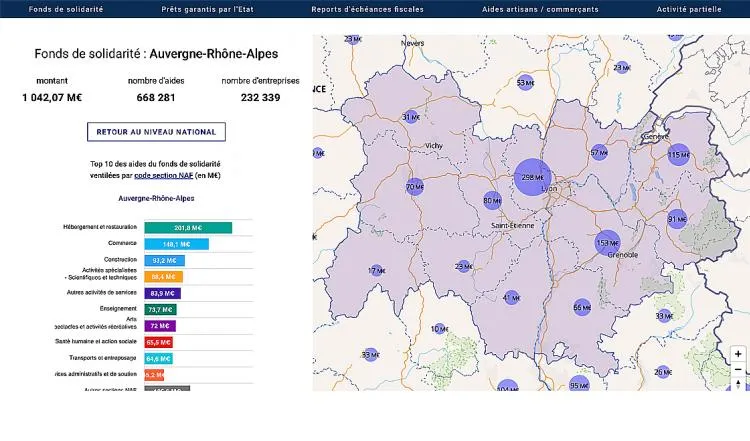Go to the Aides artisans / commerçants tab
The height and width of the screenshot is (441, 750).
(540, 9)
